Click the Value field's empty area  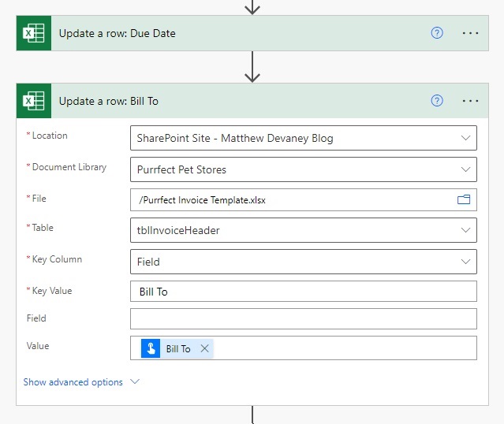(344, 348)
